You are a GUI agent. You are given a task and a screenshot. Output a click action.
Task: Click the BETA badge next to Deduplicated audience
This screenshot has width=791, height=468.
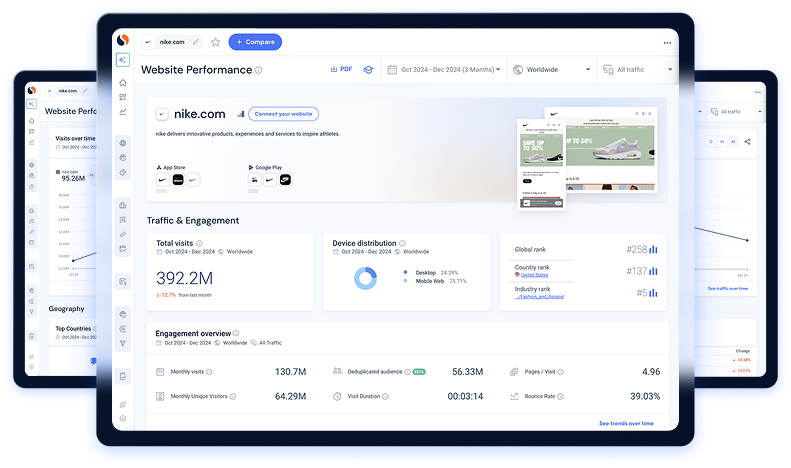tap(419, 372)
